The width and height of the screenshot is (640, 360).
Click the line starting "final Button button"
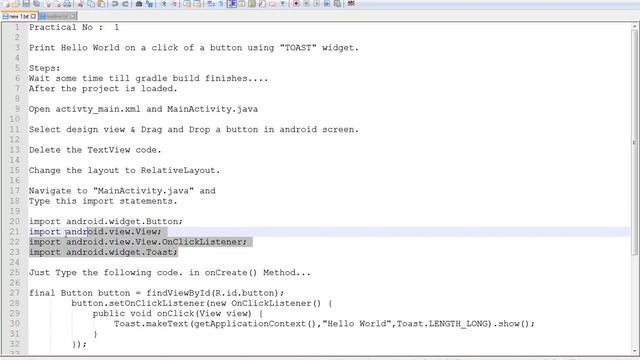(156, 293)
